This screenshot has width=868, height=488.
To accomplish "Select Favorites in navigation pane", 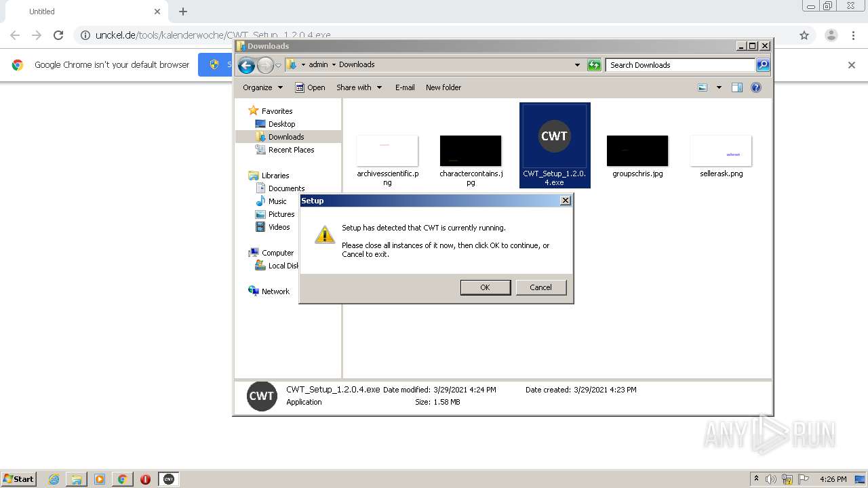I will (x=277, y=111).
